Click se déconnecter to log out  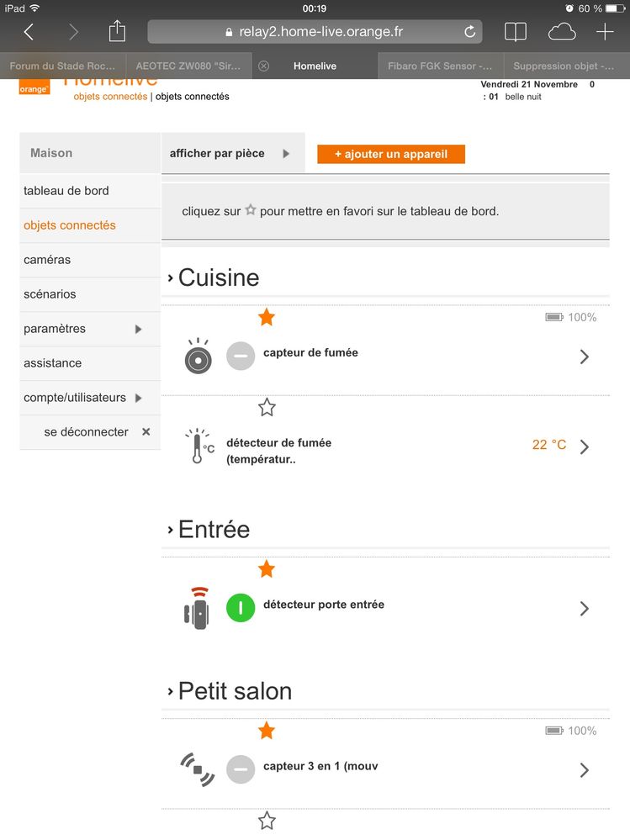click(x=87, y=432)
